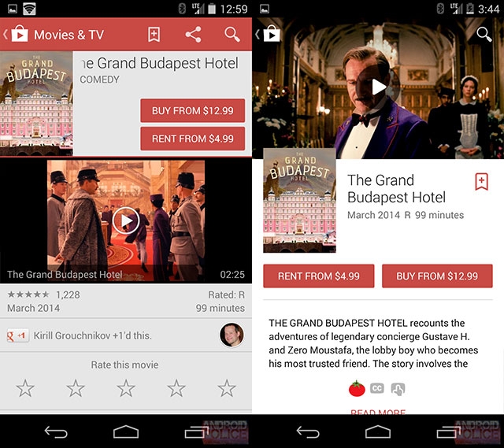Tap the share icon in left header
504x448 pixels.
coord(193,35)
